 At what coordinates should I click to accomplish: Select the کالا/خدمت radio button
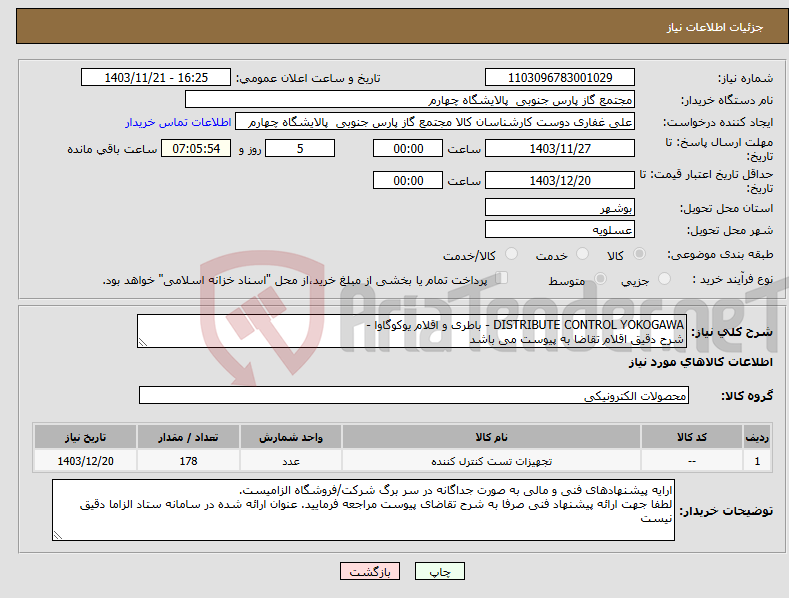511,254
